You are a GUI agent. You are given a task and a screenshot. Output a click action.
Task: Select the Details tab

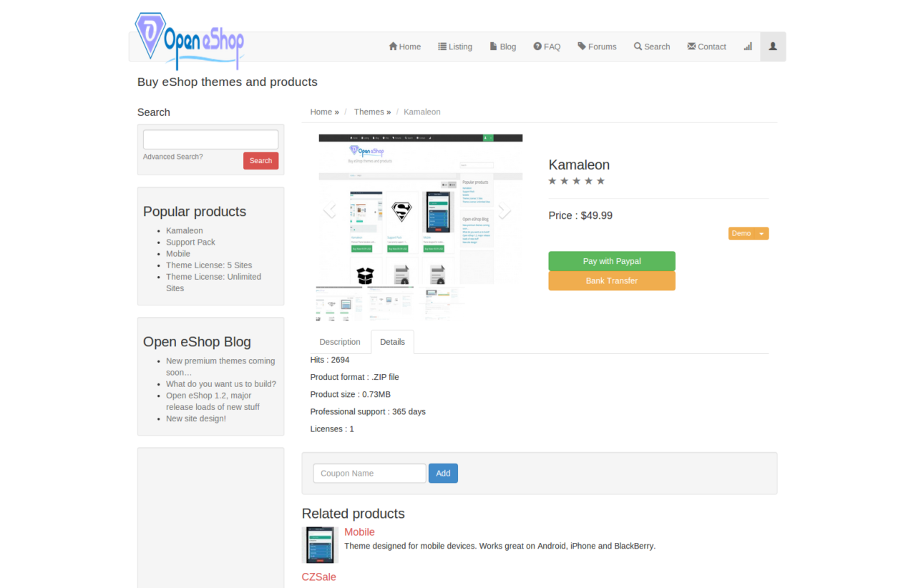click(392, 342)
